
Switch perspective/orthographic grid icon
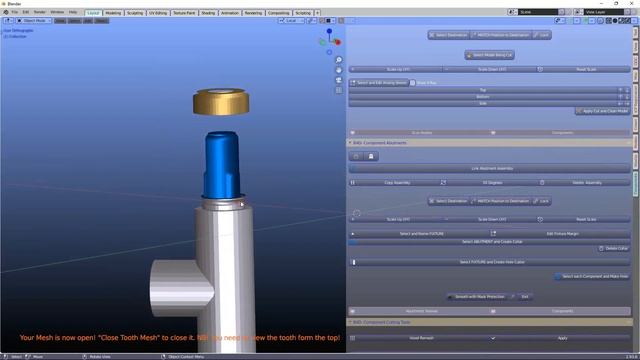click(339, 90)
